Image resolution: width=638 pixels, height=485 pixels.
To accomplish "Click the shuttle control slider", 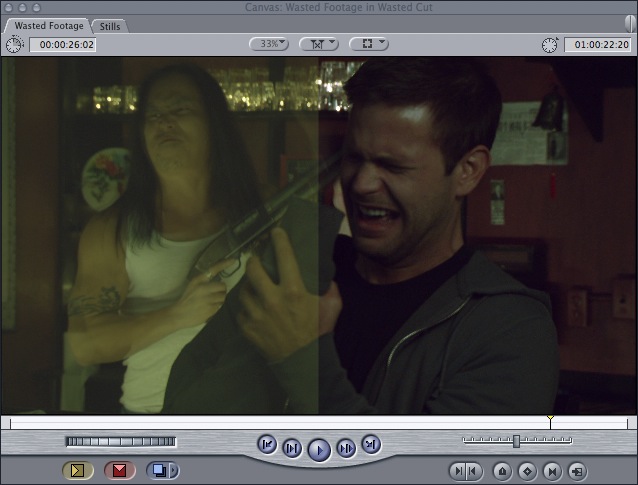I will [517, 441].
